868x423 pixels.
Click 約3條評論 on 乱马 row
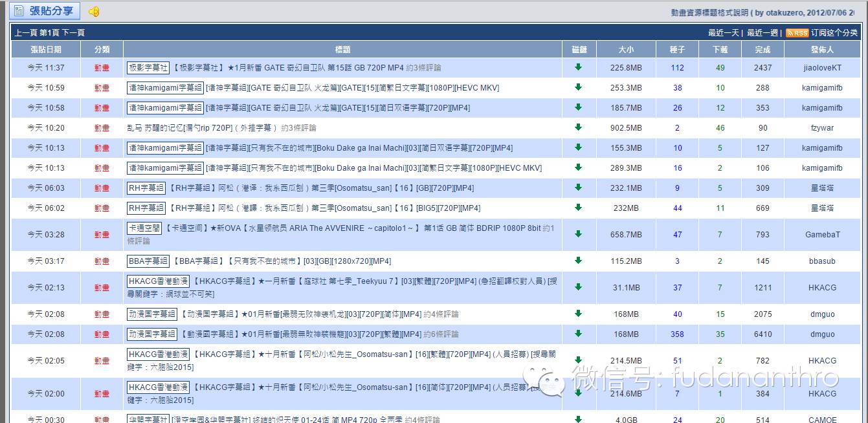pyautogui.click(x=298, y=127)
